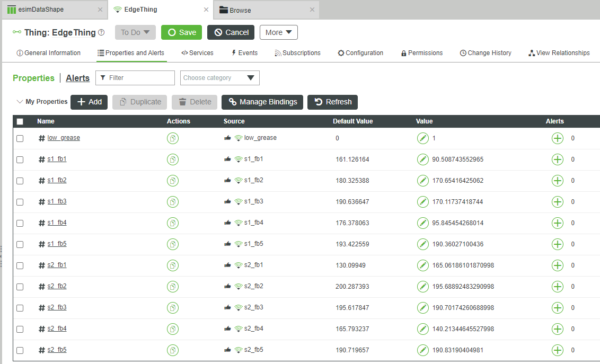Viewport: 600px width, 364px height.
Task: Save the EdgeThing changes
Action: click(181, 32)
